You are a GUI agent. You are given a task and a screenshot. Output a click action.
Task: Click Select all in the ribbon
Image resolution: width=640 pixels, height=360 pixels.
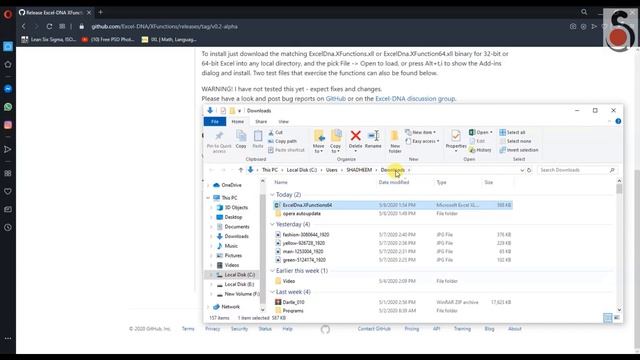[x=513, y=132]
